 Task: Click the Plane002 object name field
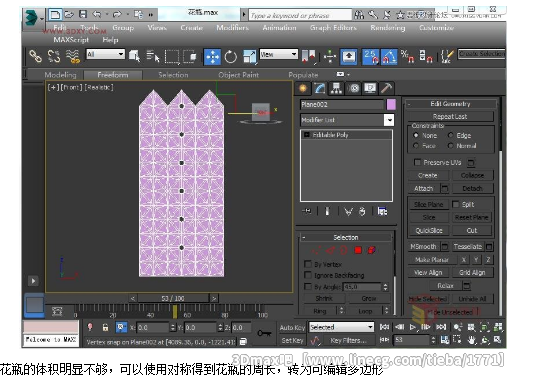tap(342, 104)
